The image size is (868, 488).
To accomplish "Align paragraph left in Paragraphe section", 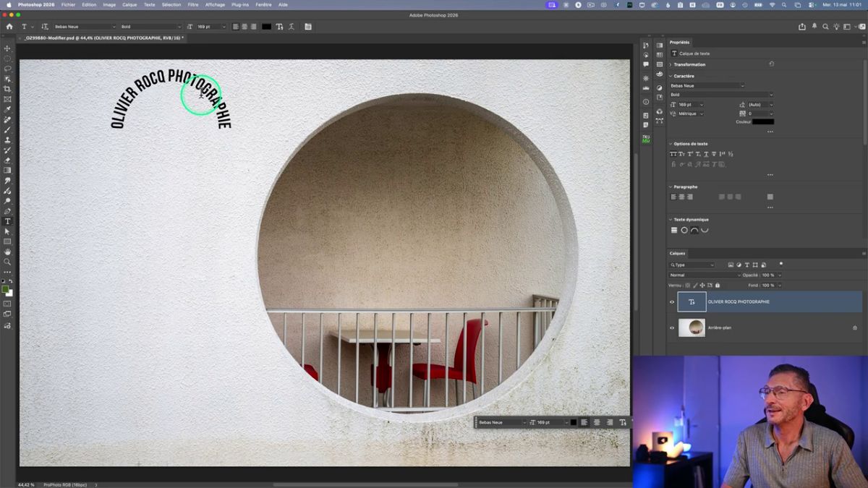I will point(674,197).
